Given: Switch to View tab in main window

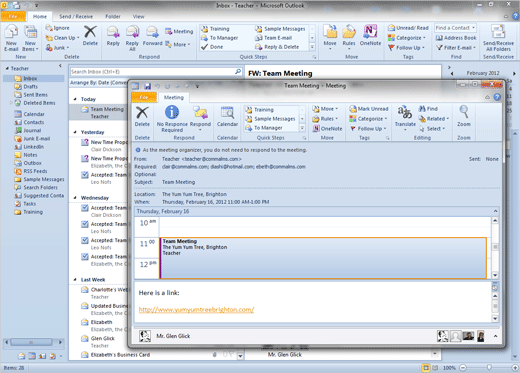Looking at the screenshot, I should [138, 16].
